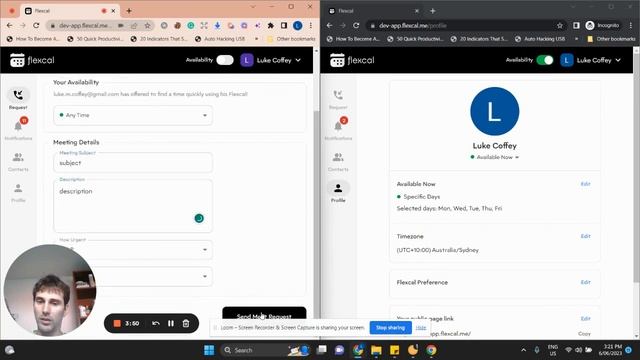Expand the How Urgent dropdown
The height and width of the screenshot is (360, 640).
pyautogui.click(x=133, y=249)
